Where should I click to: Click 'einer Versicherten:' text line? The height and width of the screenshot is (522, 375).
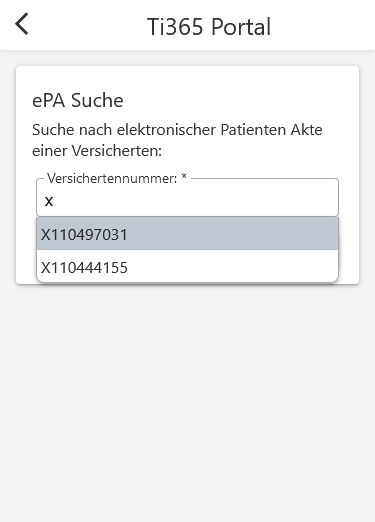click(97, 151)
